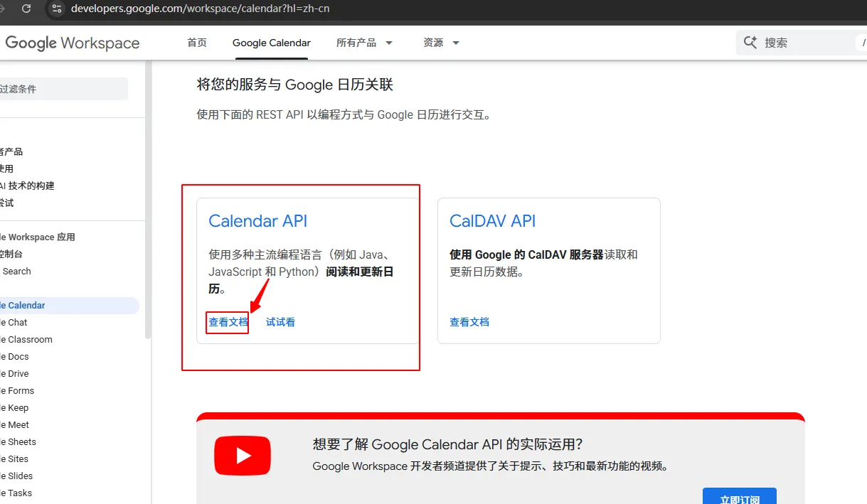Open the Calendar API heading link
The image size is (867, 504).
click(257, 221)
